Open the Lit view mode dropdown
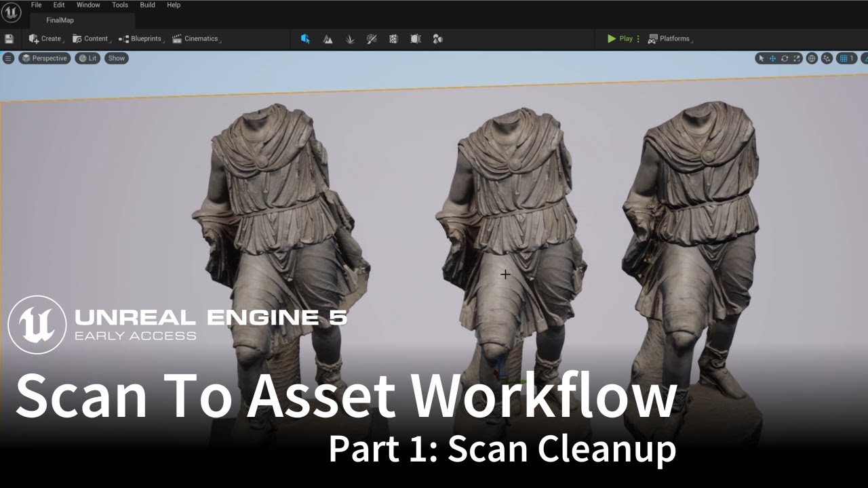The image size is (868, 488). (87, 58)
